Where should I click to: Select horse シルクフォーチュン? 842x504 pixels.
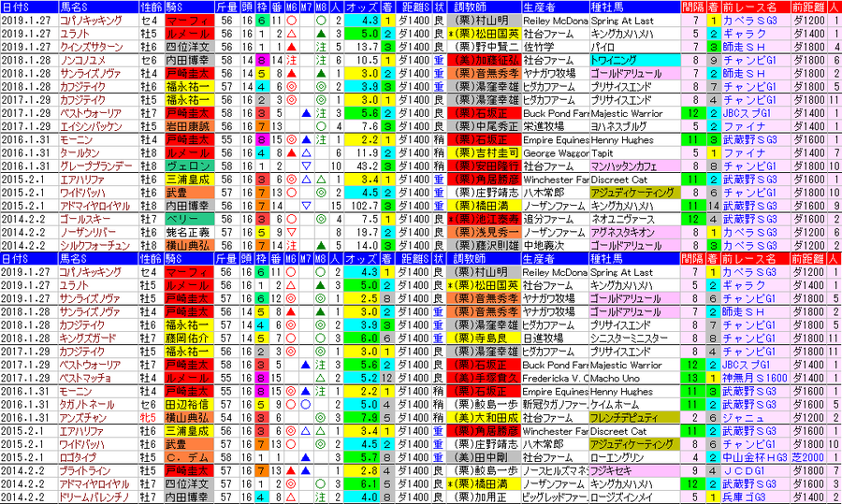pos(94,245)
